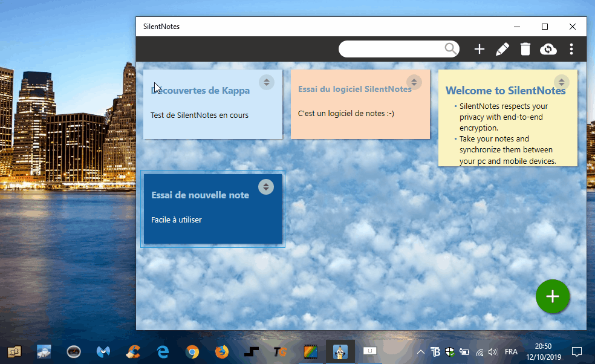Click the TB tray icon
Screen dimensions: 595x364
[x=435, y=352]
